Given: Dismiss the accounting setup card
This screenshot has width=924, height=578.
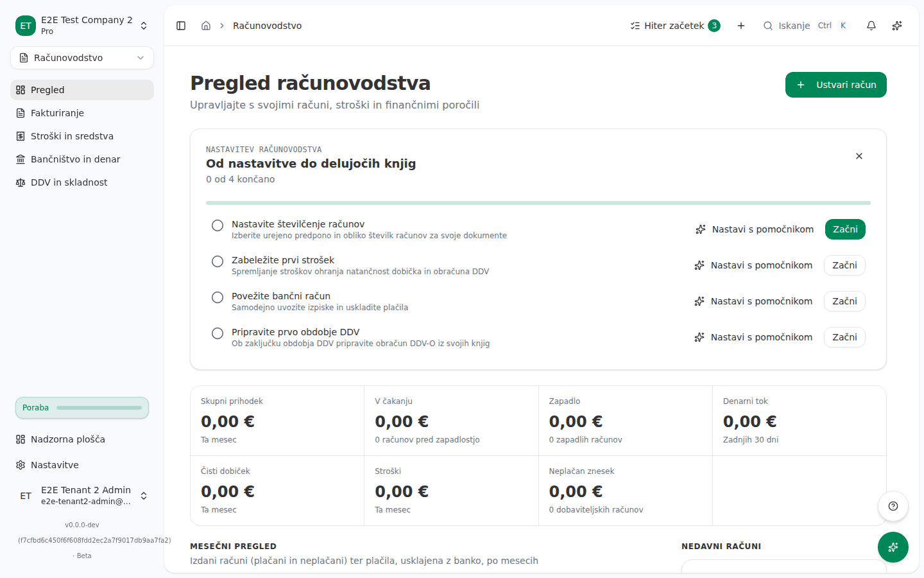Looking at the screenshot, I should coord(859,156).
